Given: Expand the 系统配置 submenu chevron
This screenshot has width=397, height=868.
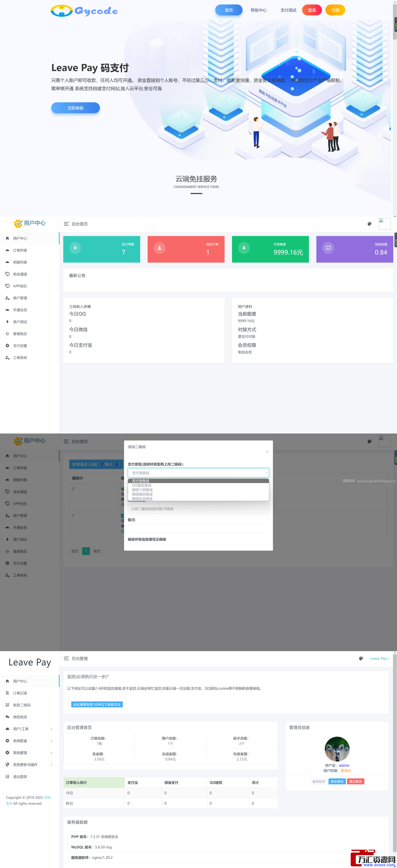Looking at the screenshot, I should 51,741.
